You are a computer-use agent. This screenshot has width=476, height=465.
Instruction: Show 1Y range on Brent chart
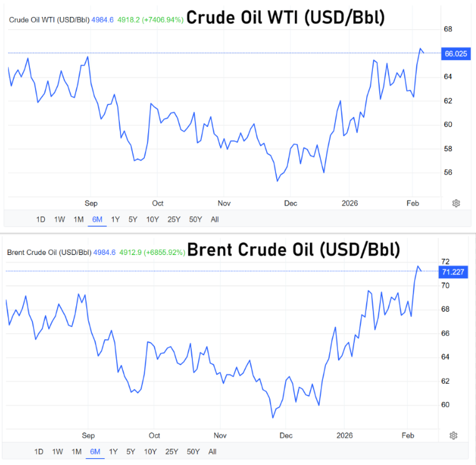point(113,451)
